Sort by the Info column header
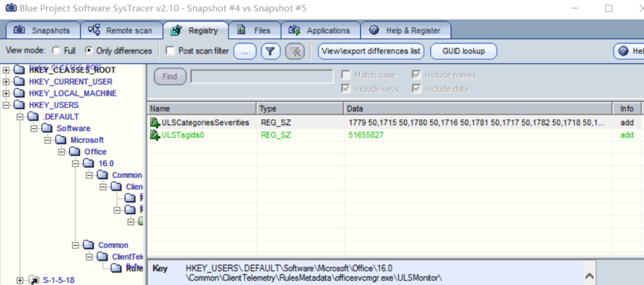 [627, 108]
